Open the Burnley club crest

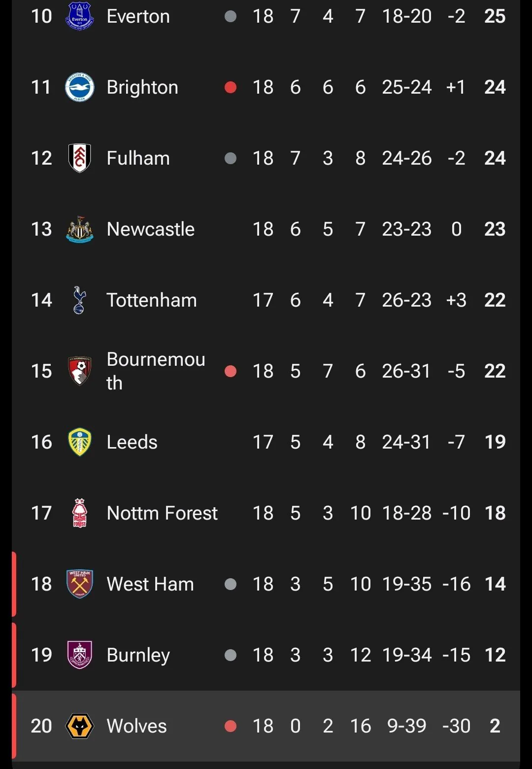tap(79, 655)
